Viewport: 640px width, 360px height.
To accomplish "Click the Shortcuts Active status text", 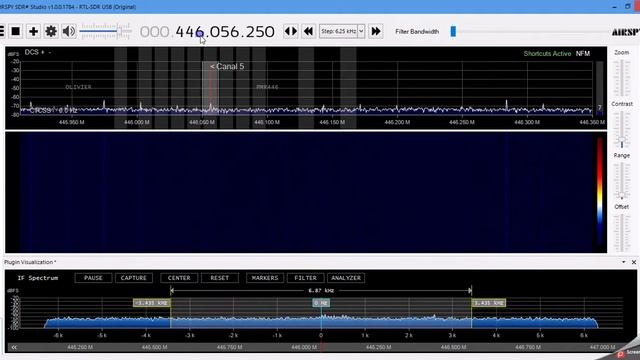I will tap(547, 53).
